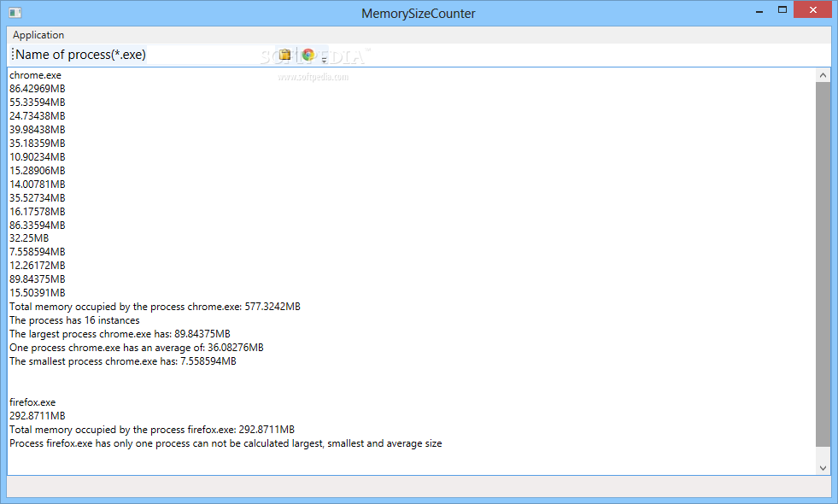Click the 'firefox.exe' heading line
Viewport: 838px width, 504px height.
click(x=32, y=402)
